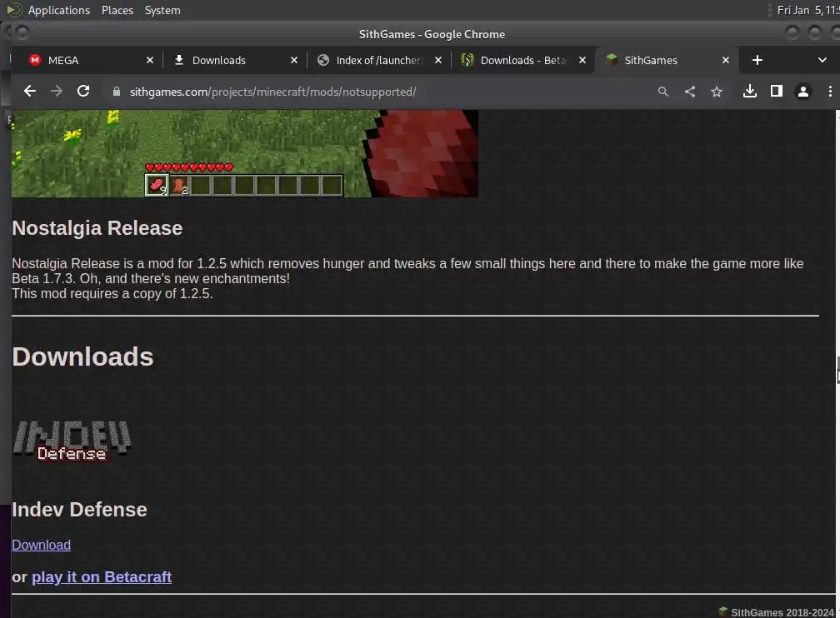Viewport: 840px width, 618px height.
Task: Click the date and time in the panel
Action: (x=807, y=10)
